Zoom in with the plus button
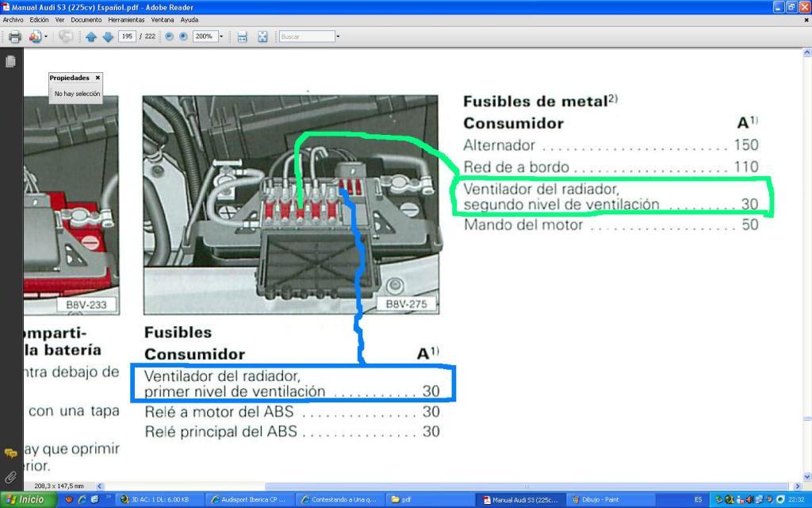812x508 pixels. (183, 37)
